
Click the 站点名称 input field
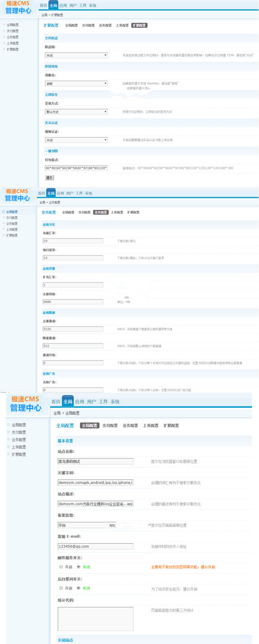(x=95, y=461)
